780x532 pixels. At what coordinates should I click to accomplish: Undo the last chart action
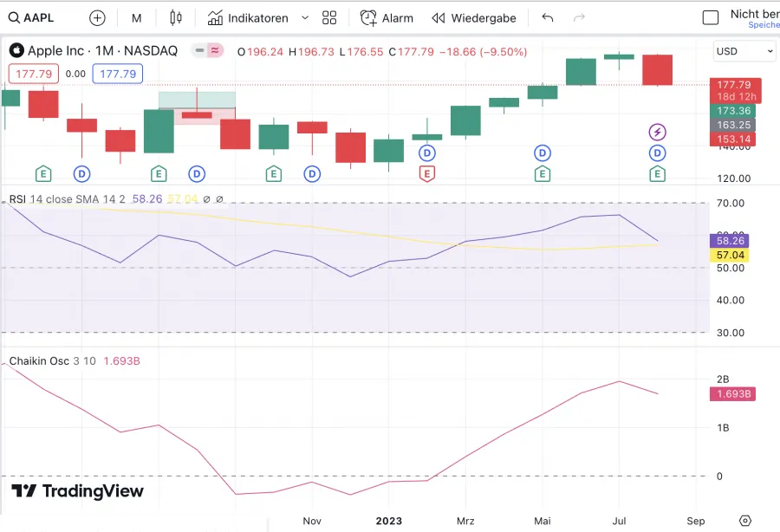point(547,17)
